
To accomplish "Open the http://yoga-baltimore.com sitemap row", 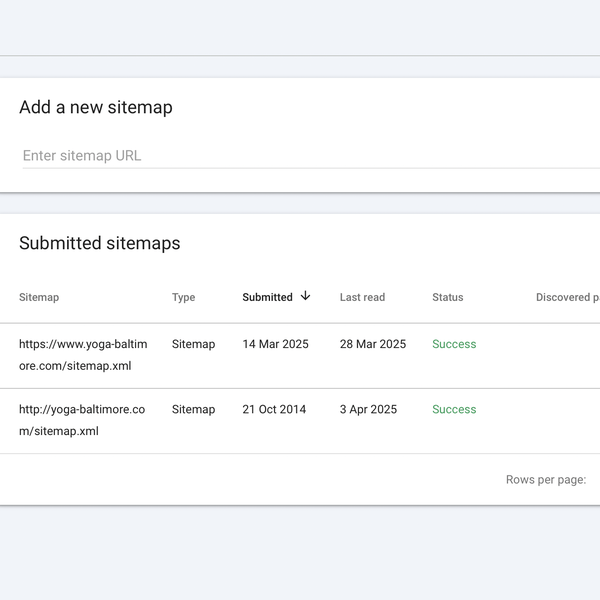I will pyautogui.click(x=82, y=420).
